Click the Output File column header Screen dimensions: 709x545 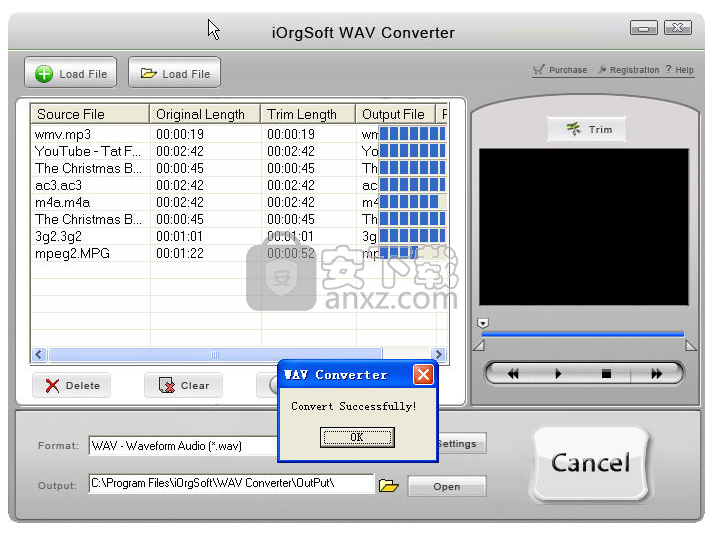(x=395, y=114)
